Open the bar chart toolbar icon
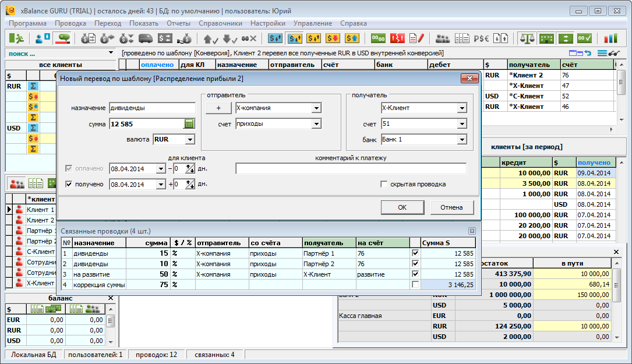Screen dimensions: 632x364 click(610, 38)
